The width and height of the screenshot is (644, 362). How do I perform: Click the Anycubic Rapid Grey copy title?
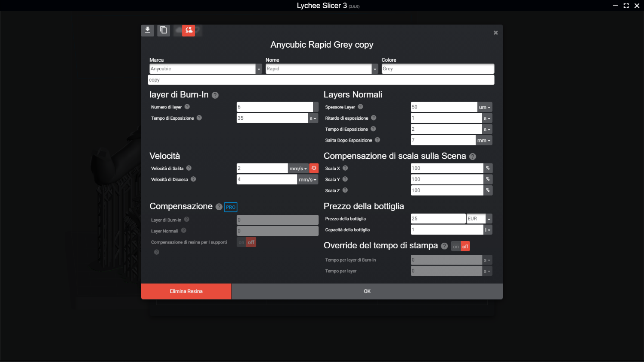tap(322, 45)
